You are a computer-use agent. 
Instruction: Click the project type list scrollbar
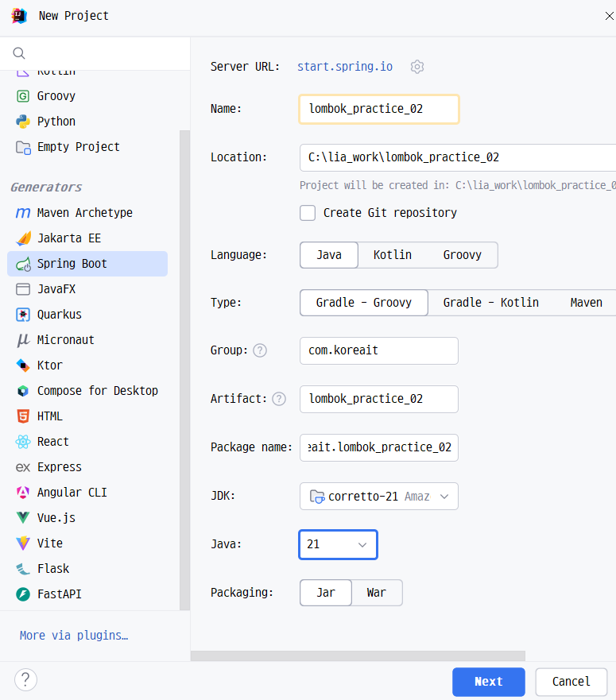pyautogui.click(x=184, y=369)
